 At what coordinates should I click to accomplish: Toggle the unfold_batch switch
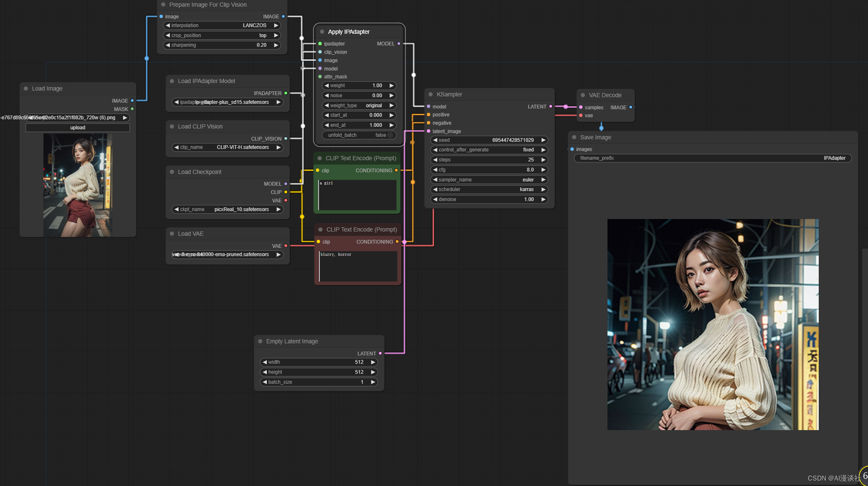tap(390, 136)
